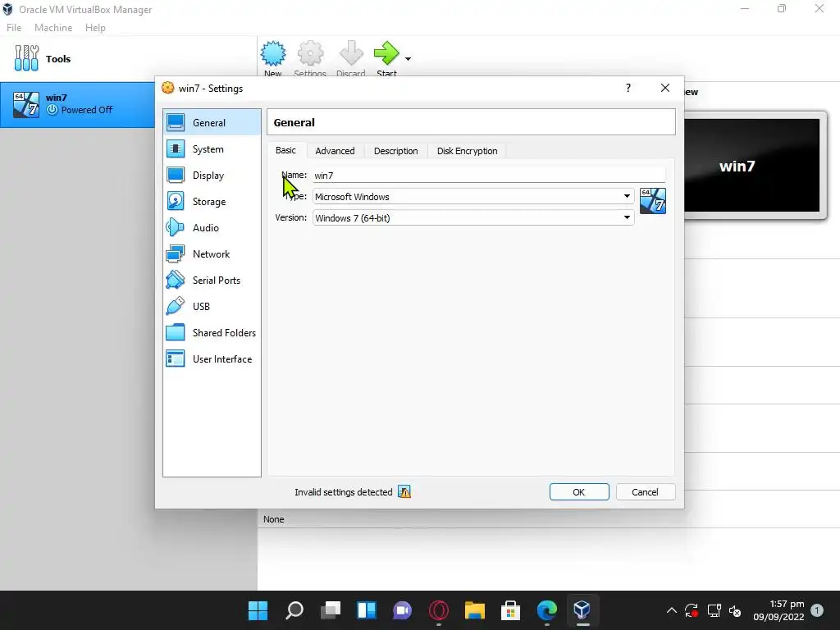840x630 pixels.
Task: Open the User Interface settings category
Action: [x=212, y=359]
